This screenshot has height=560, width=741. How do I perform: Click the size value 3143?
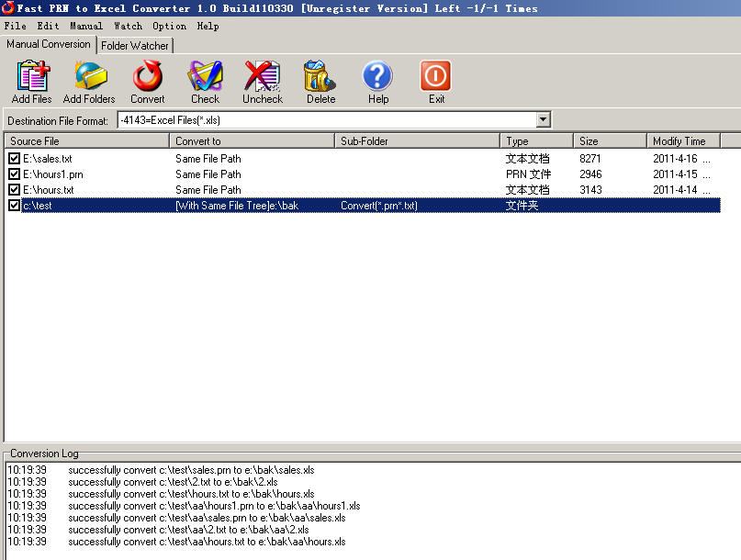[590, 189]
